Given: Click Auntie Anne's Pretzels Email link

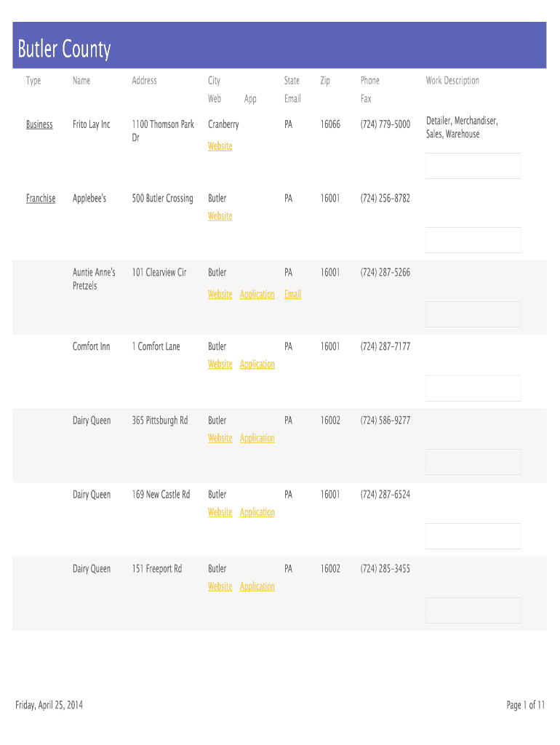Looking at the screenshot, I should [x=292, y=295].
